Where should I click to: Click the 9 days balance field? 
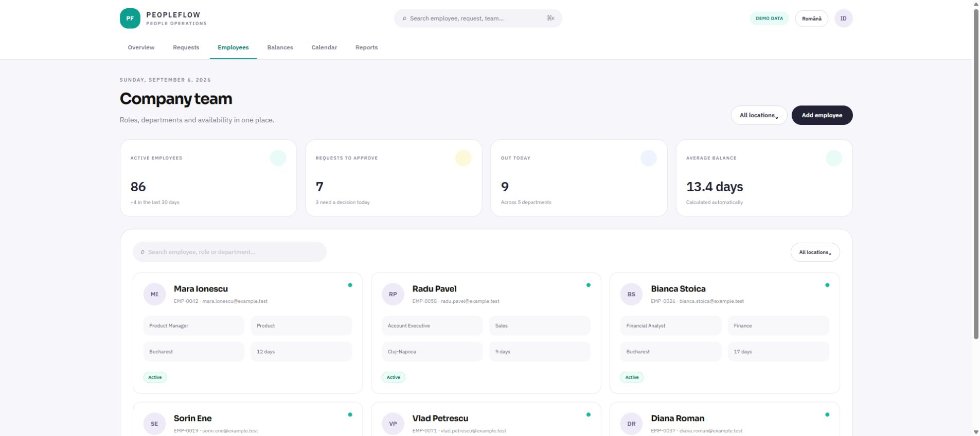pyautogui.click(x=540, y=352)
